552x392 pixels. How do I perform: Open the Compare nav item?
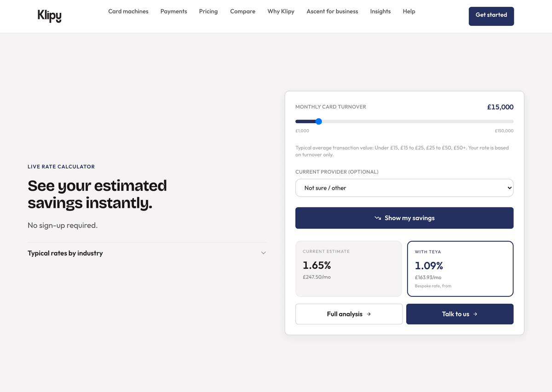pyautogui.click(x=242, y=11)
